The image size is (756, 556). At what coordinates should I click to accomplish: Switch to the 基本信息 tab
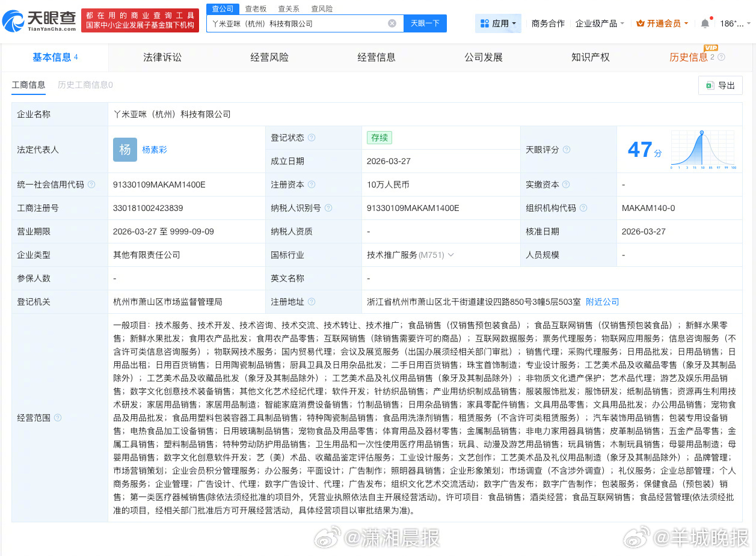tap(55, 57)
